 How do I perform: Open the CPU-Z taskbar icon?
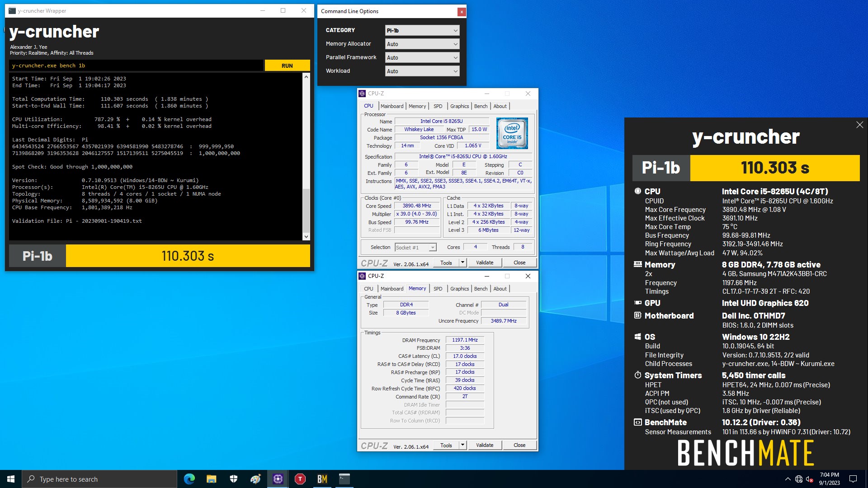(x=278, y=479)
